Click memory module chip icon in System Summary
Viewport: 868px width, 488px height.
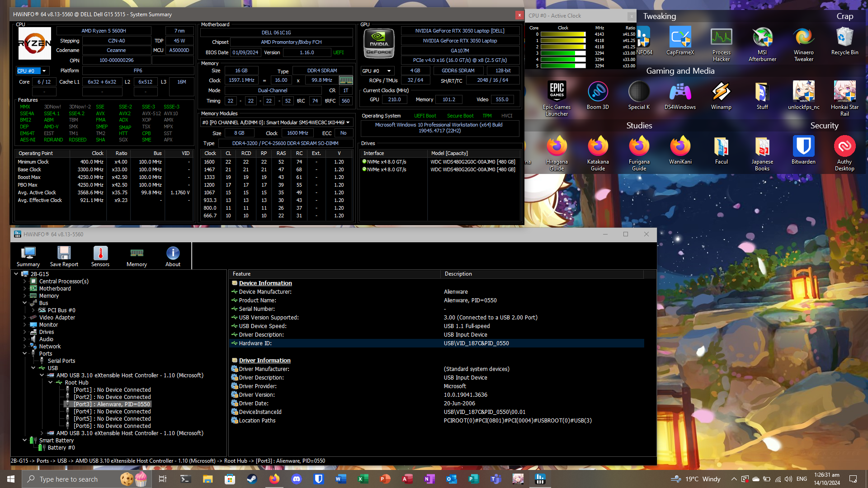[346, 80]
